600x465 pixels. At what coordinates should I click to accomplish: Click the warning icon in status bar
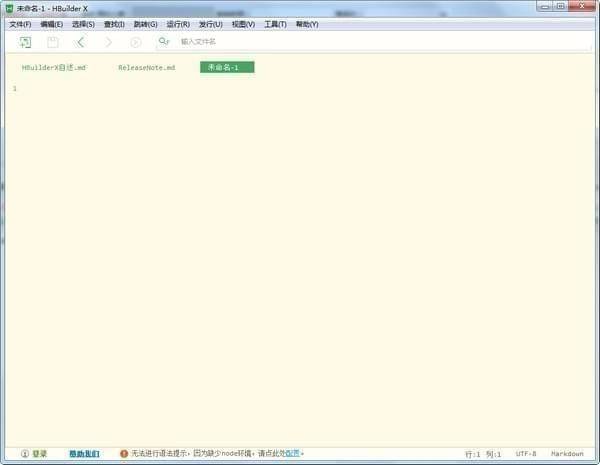[124, 453]
